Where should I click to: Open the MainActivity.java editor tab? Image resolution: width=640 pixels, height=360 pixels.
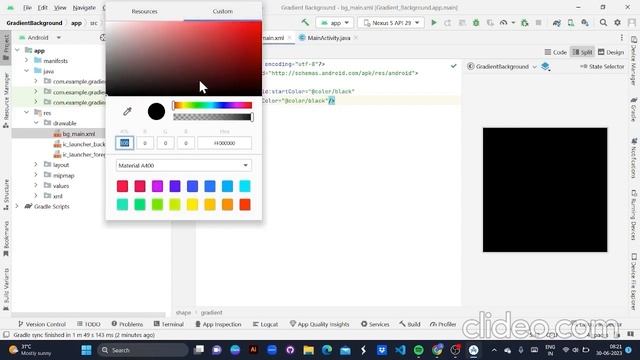point(329,38)
